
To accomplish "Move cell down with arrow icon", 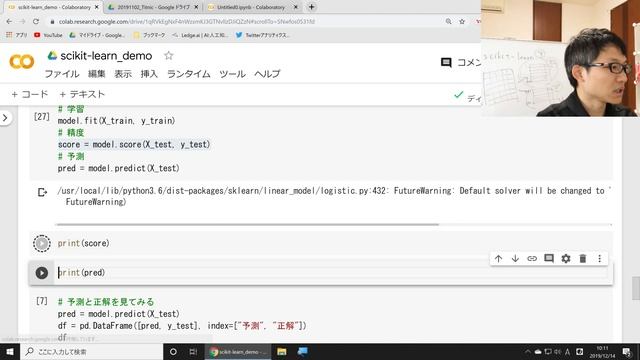I will pyautogui.click(x=515, y=258).
